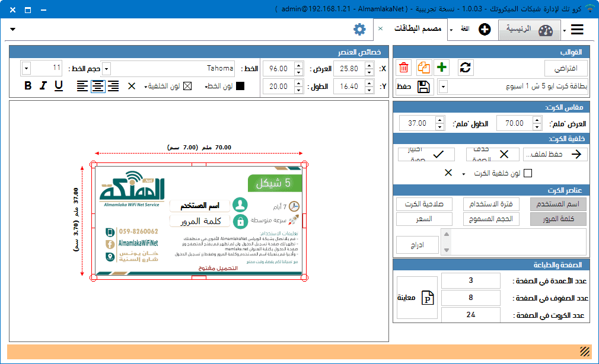
Task: Click the black plus circle icon
Action: point(485,29)
